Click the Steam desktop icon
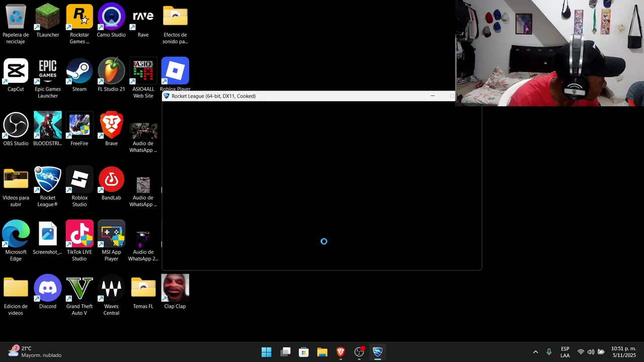This screenshot has height=362, width=644. tap(79, 75)
